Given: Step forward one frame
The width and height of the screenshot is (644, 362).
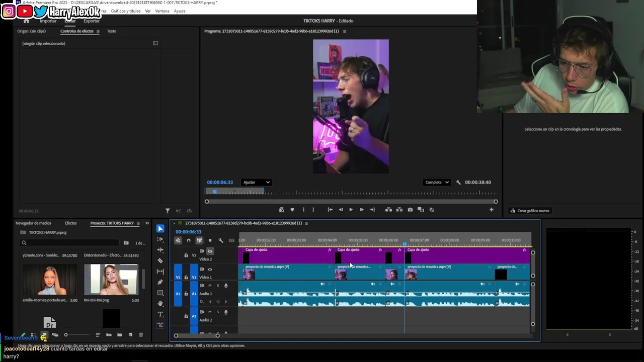Looking at the screenshot, I should 361,210.
